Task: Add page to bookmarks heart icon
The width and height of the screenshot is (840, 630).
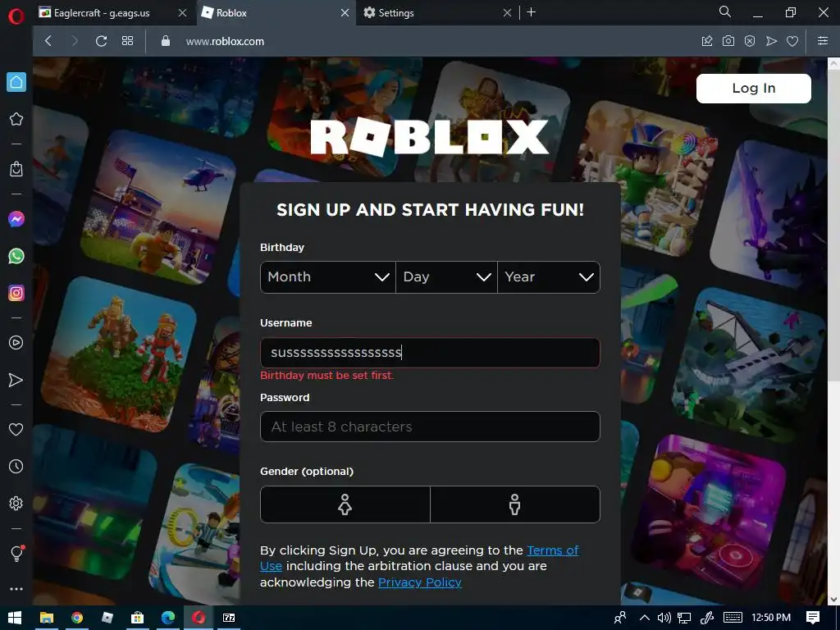Action: [792, 41]
